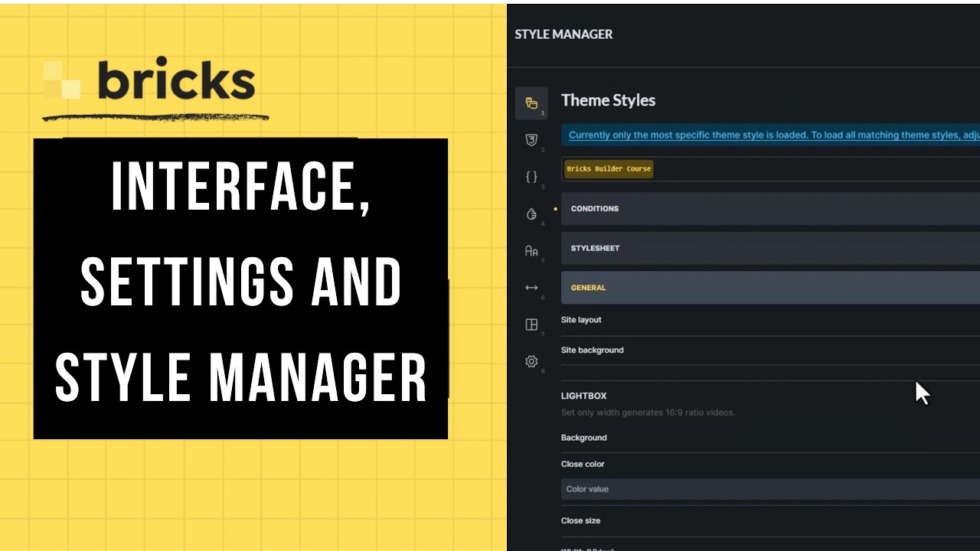Open the spacing arrows sidebar icon
This screenshot has height=551, width=980.
pos(531,288)
